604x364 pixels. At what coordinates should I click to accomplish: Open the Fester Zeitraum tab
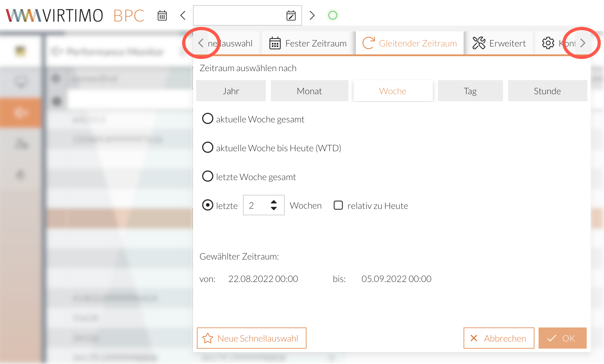point(308,43)
